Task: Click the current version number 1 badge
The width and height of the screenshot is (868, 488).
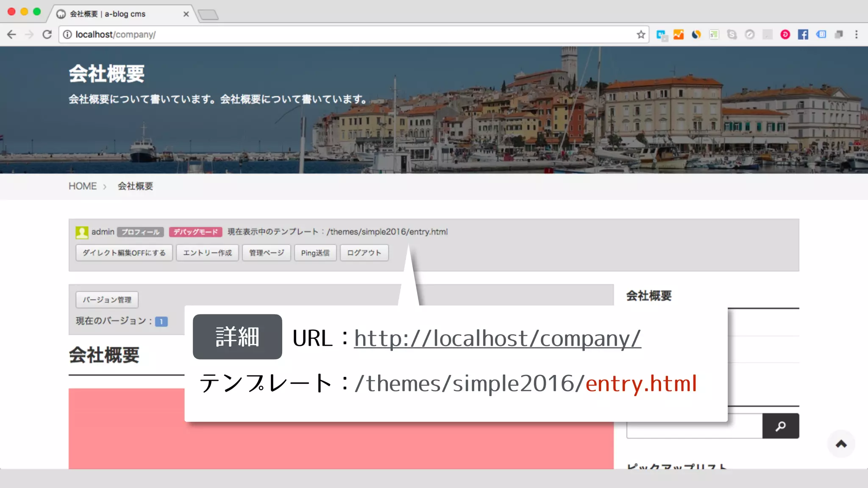Action: (161, 322)
